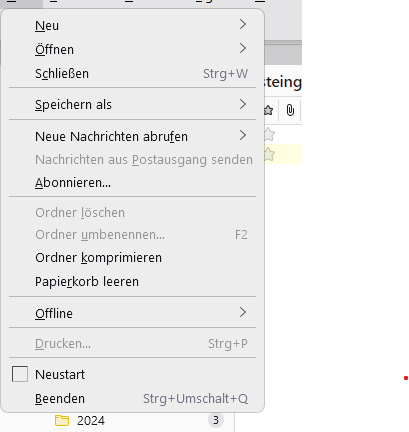
Task: Click the unread count badge on 2024
Action: point(216,420)
